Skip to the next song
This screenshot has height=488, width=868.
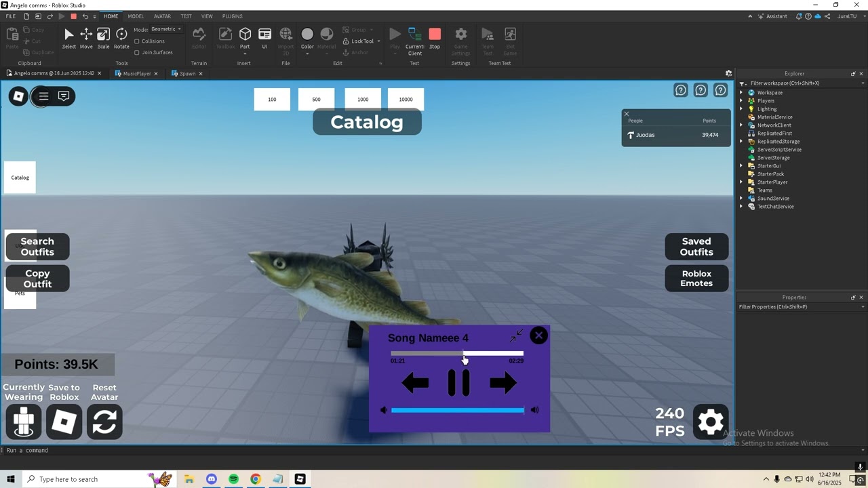(x=503, y=383)
